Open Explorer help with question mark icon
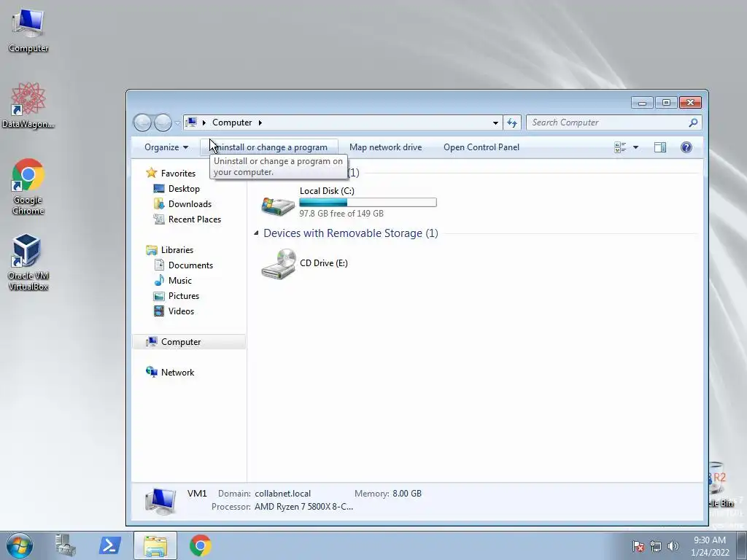The width and height of the screenshot is (747, 560). pyautogui.click(x=686, y=147)
